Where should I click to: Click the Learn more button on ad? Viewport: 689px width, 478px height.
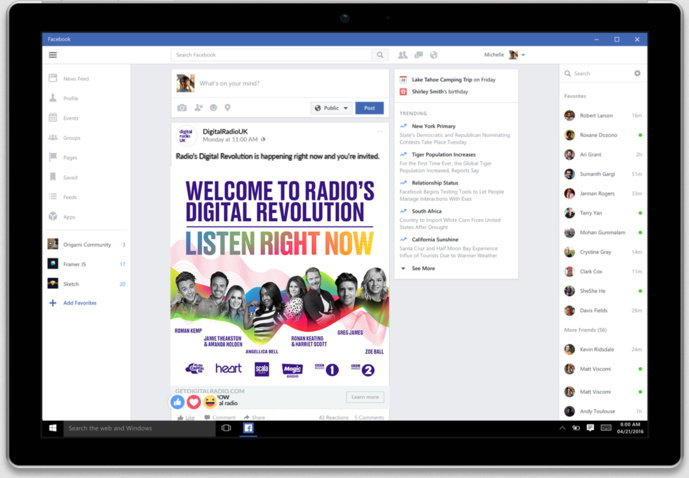point(364,397)
